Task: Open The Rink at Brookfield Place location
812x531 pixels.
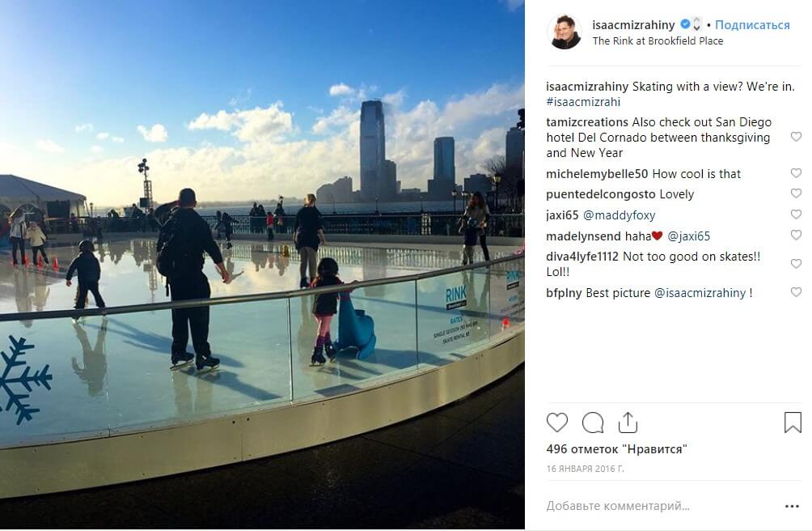Action: tap(658, 41)
